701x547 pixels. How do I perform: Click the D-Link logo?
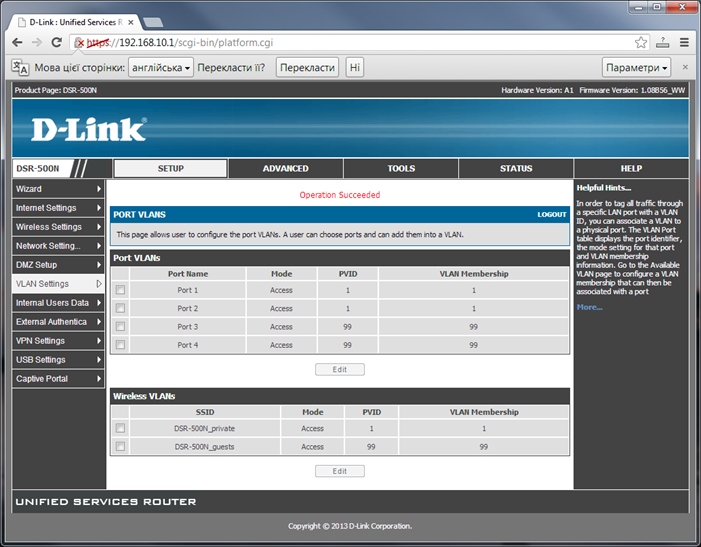[88, 130]
